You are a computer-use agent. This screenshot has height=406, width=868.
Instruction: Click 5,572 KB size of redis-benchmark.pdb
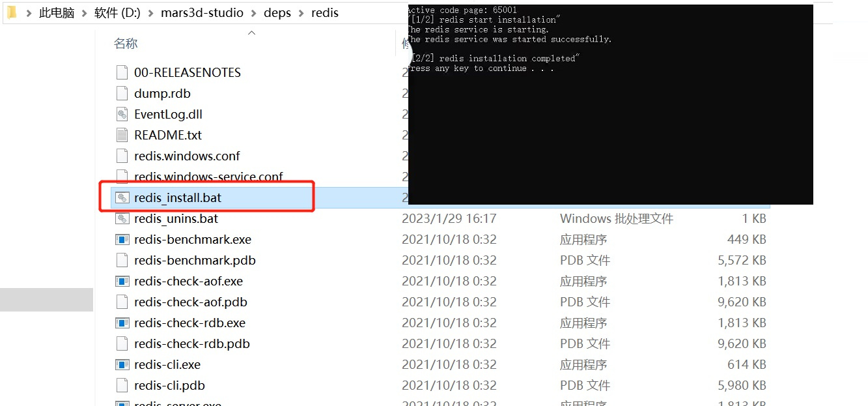pyautogui.click(x=742, y=260)
